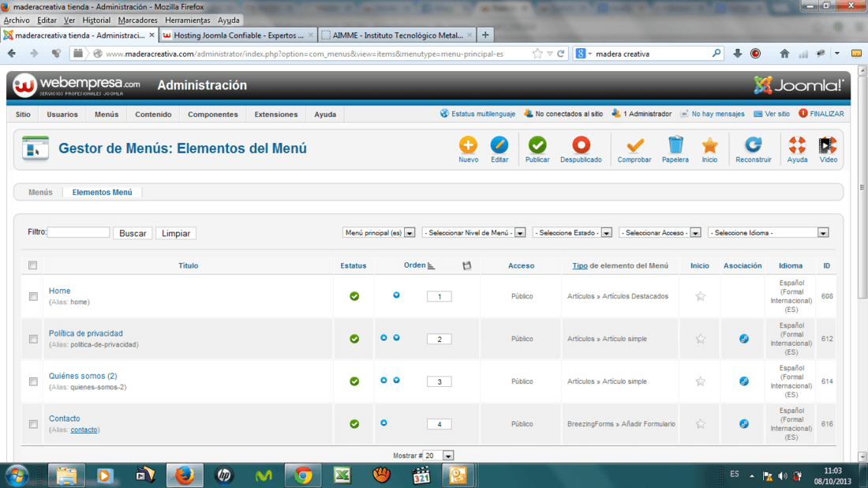Click the Despublicado red icon

(x=581, y=145)
